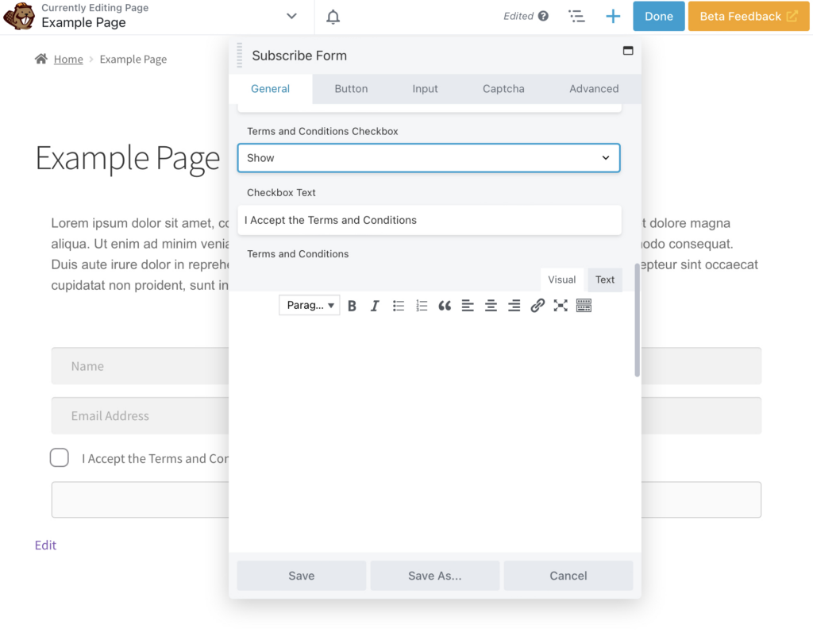Open the Button settings tab

[351, 89]
